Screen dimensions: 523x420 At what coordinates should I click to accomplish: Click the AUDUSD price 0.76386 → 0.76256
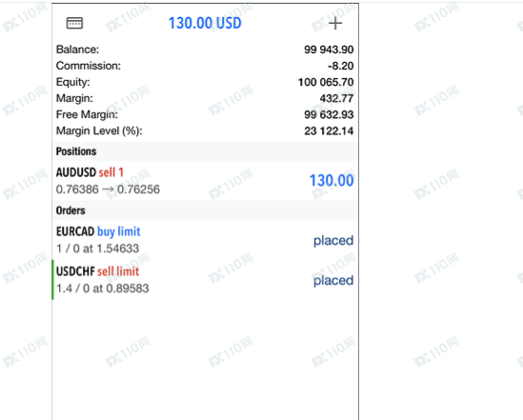108,190
